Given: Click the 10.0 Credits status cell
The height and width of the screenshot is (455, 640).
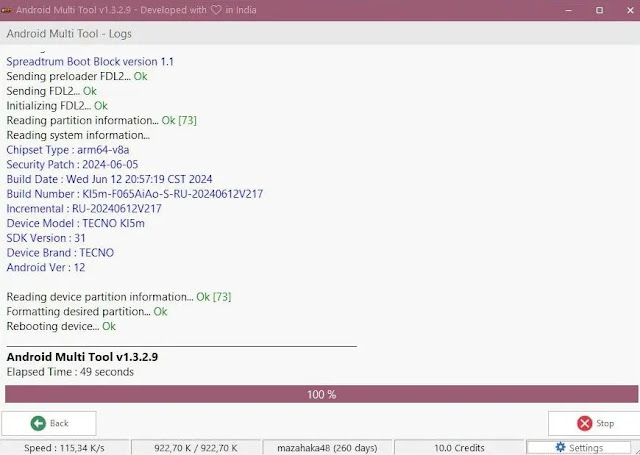Looking at the screenshot, I should (459, 448).
